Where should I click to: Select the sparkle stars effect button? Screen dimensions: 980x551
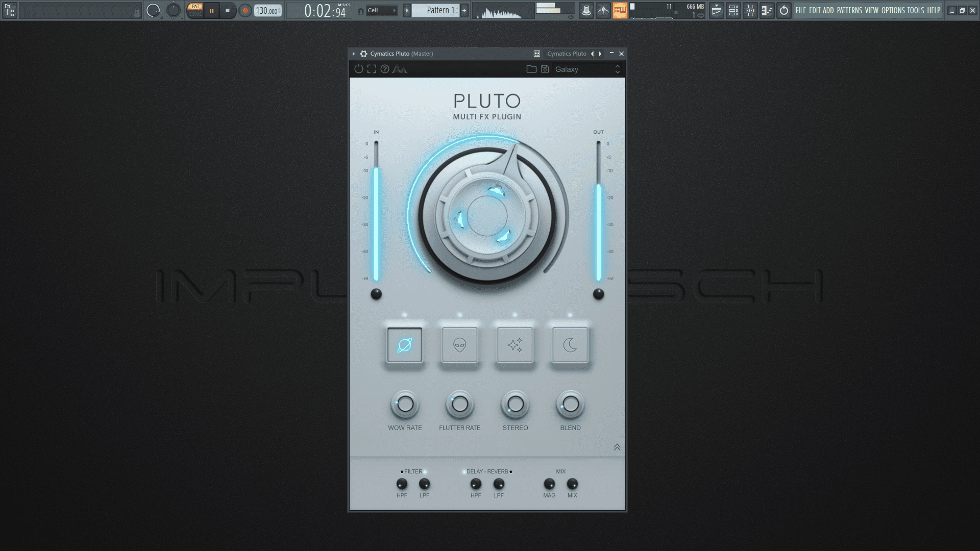click(515, 345)
